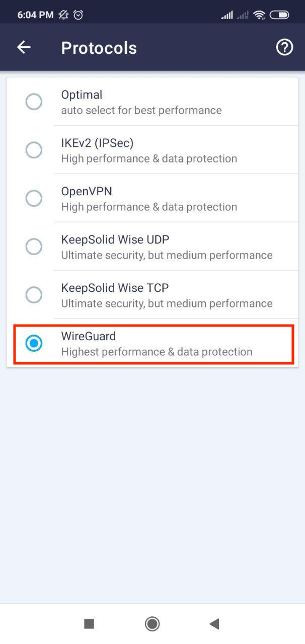Tap the WireGuard protocol label

click(x=89, y=336)
